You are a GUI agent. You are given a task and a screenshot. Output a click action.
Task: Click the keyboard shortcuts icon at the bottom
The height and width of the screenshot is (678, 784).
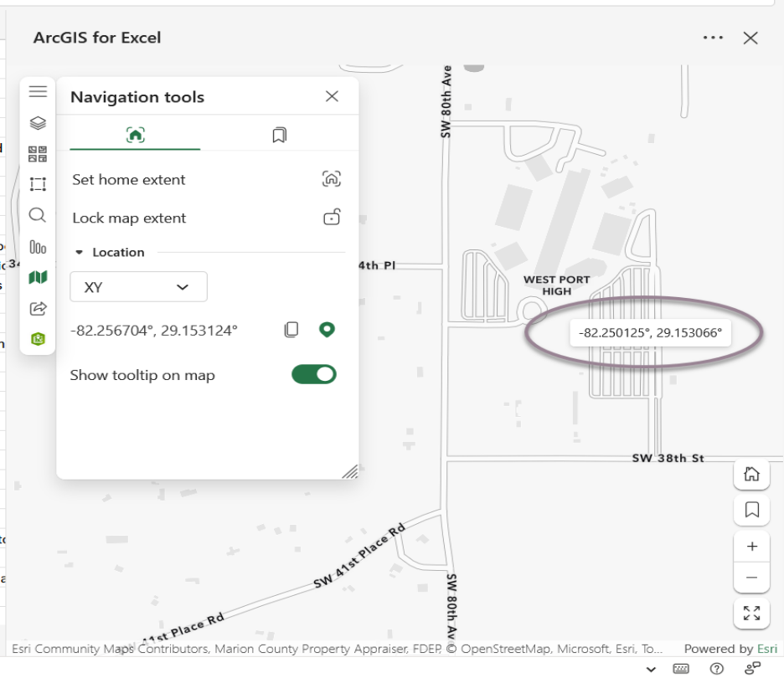[x=681, y=669]
